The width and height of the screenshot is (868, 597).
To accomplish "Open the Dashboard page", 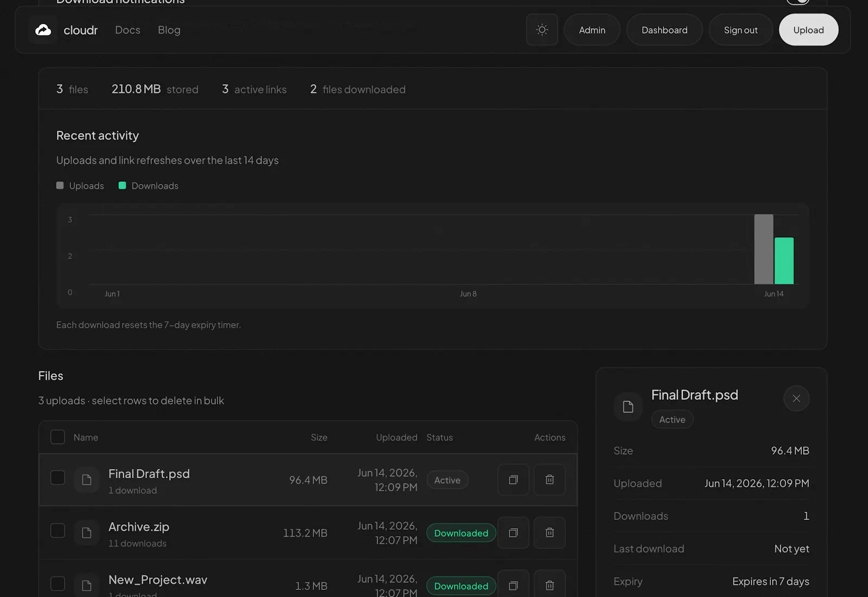I will click(x=665, y=30).
